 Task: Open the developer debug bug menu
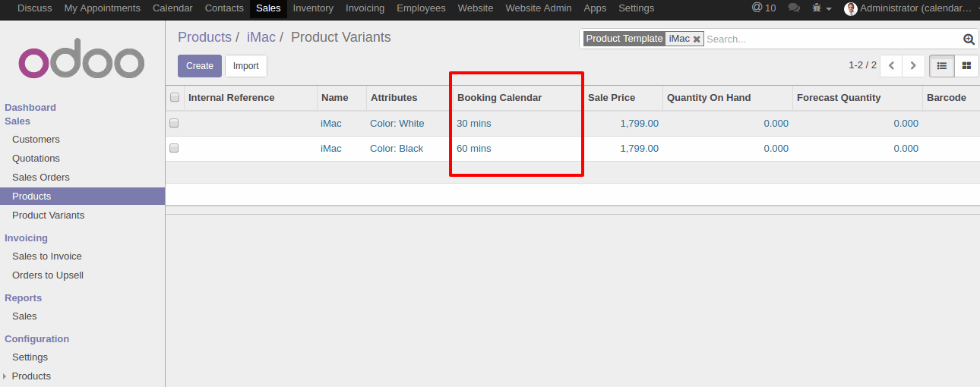(821, 8)
